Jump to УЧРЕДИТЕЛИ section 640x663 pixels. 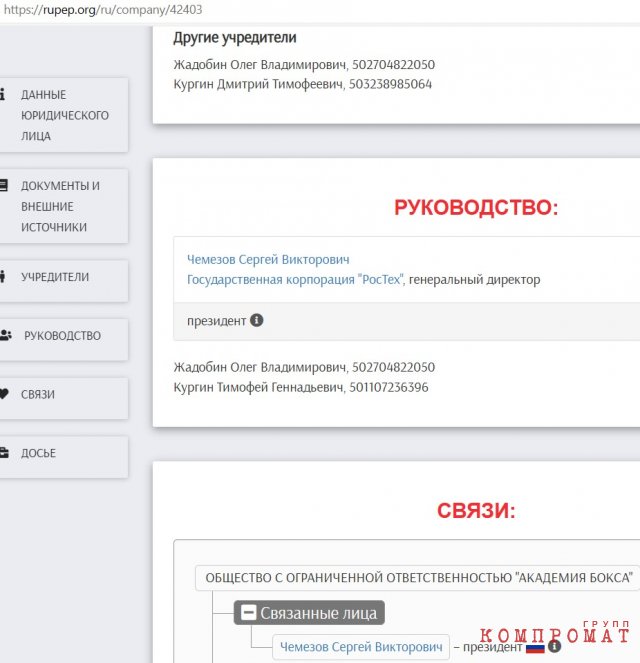coord(64,281)
